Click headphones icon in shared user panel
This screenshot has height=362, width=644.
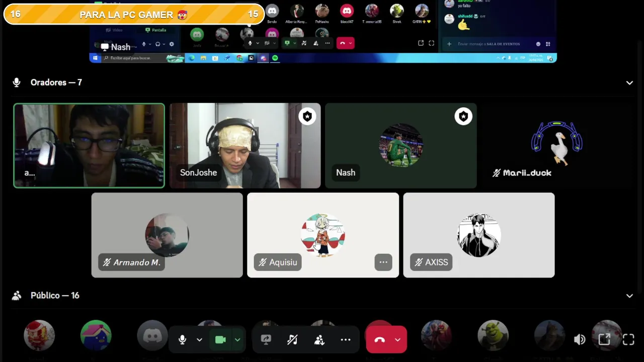click(158, 44)
